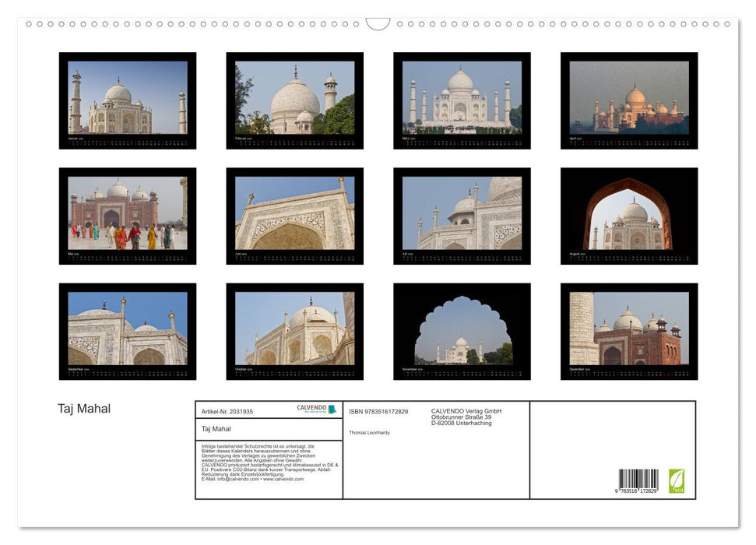The width and height of the screenshot is (756, 545).
Task: Click the framed archway image for August
Action: 629,216
